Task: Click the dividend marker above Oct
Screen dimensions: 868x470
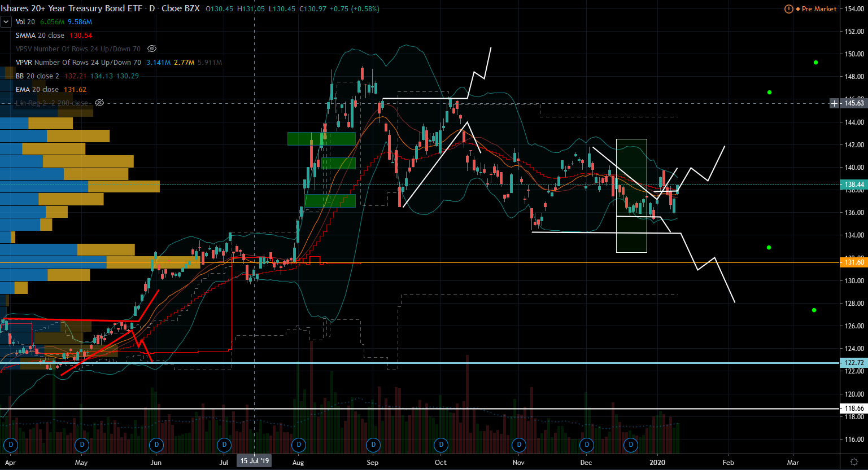Action: click(x=441, y=445)
